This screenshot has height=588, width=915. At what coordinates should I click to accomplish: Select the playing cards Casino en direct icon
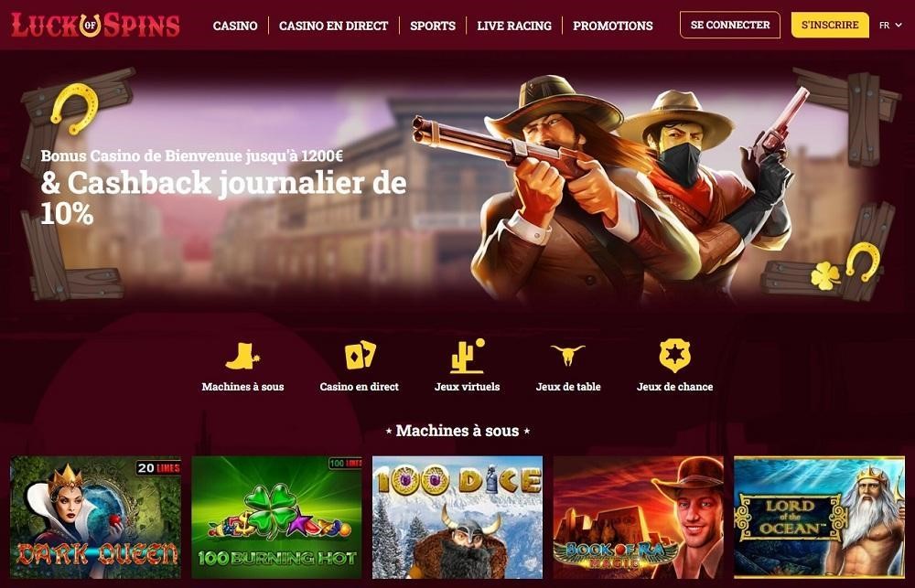360,355
